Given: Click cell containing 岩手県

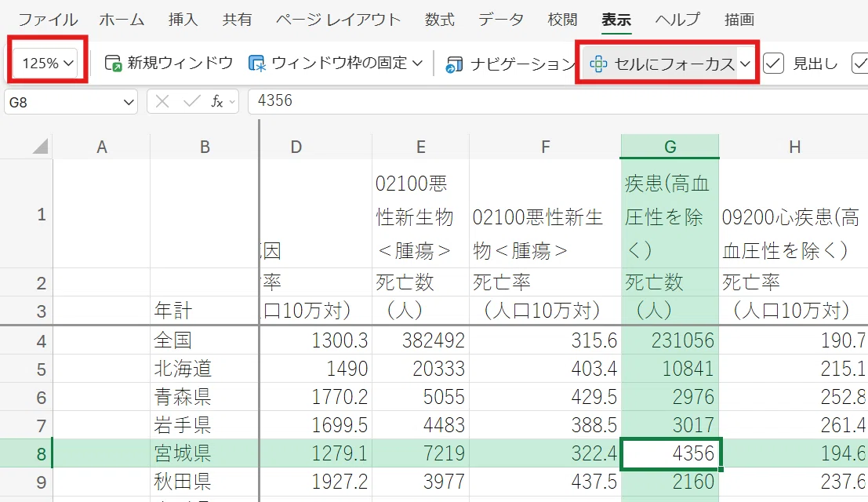Looking at the screenshot, I should 205,425.
